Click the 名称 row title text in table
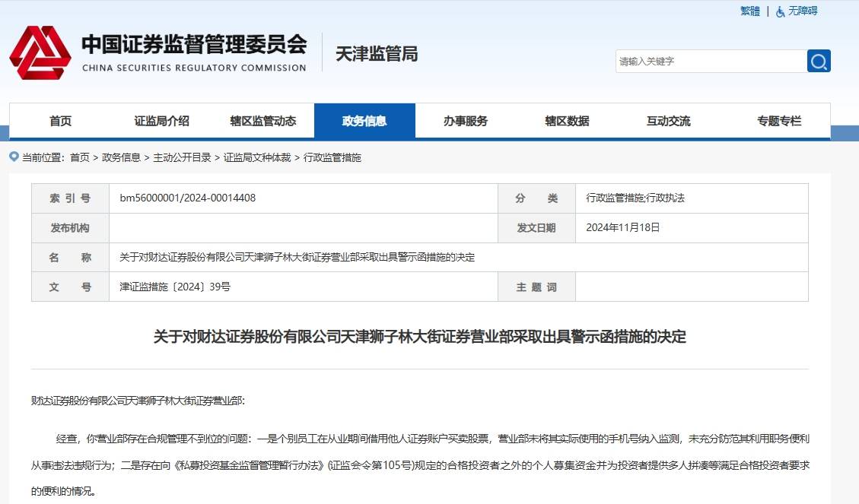This screenshot has width=859, height=504. coord(297,257)
